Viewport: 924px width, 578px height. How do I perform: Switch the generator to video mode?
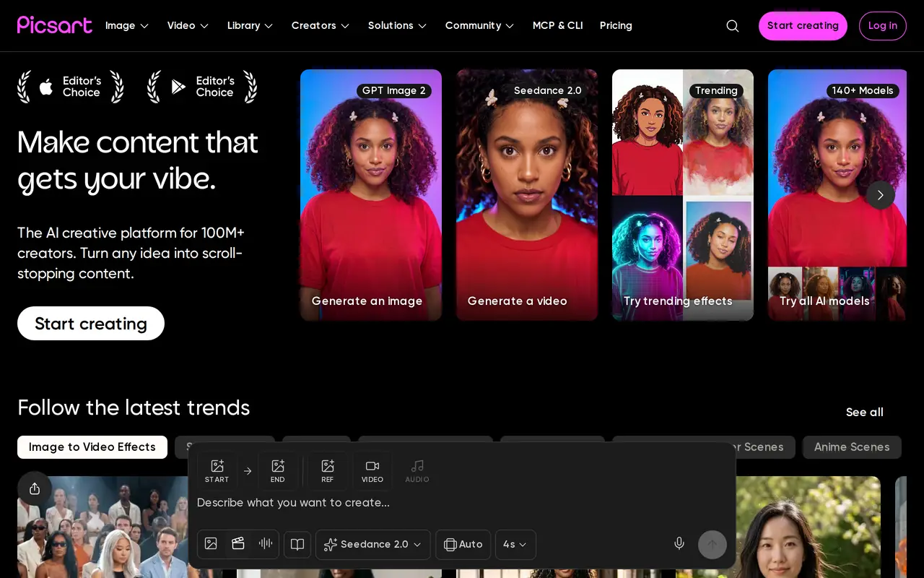click(238, 544)
